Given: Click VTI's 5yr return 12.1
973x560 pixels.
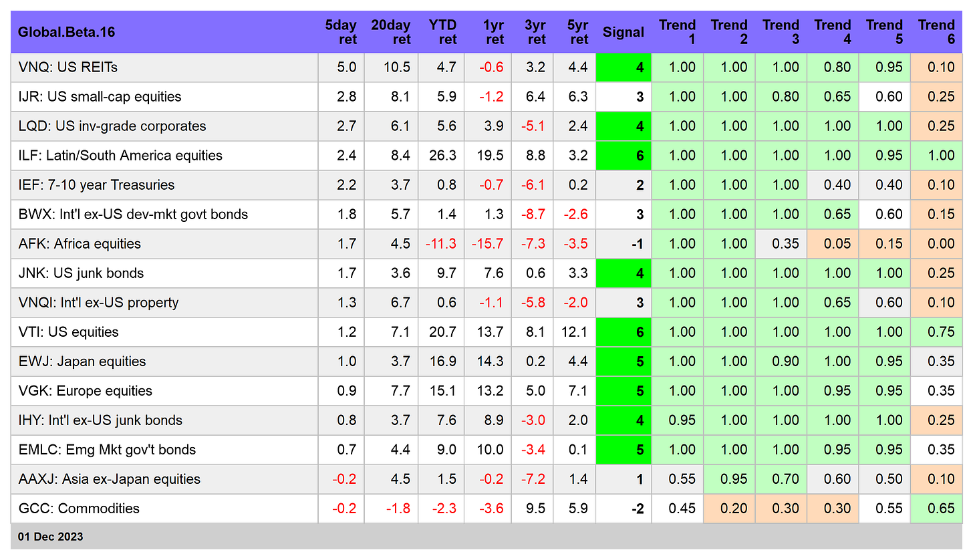Looking at the screenshot, I should point(575,332).
